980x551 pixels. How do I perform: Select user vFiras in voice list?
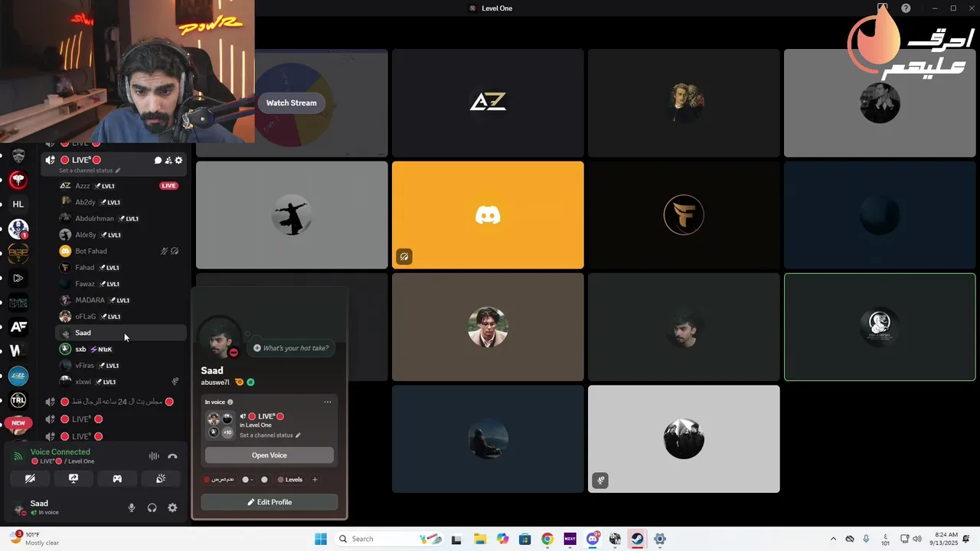tap(121, 366)
